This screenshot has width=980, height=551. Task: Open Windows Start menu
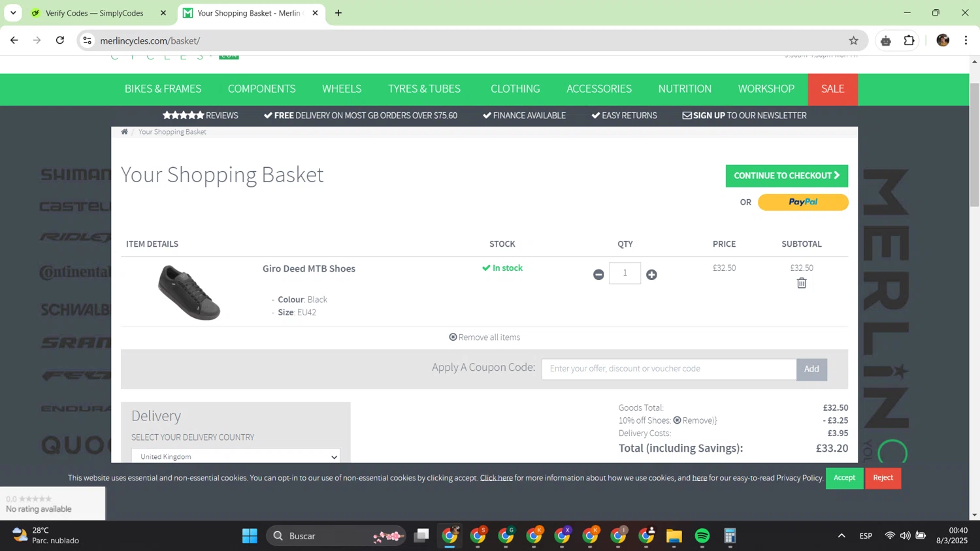tap(250, 536)
